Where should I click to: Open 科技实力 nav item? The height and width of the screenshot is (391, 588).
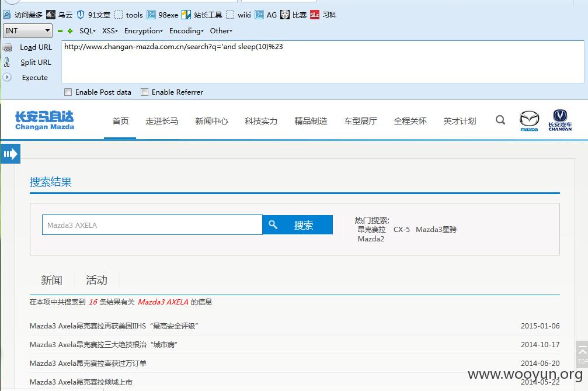(x=261, y=121)
